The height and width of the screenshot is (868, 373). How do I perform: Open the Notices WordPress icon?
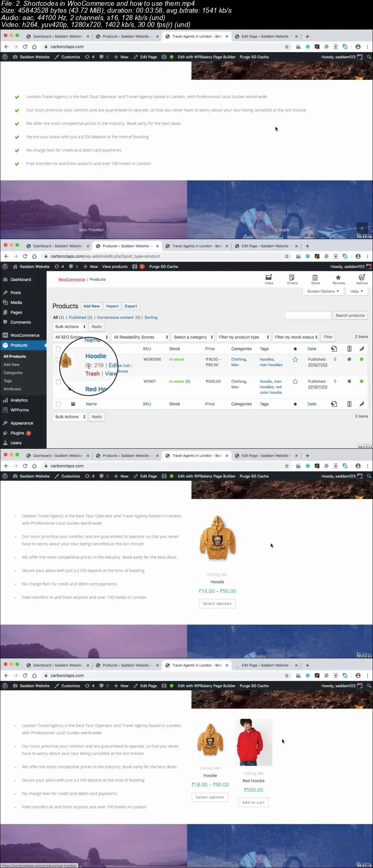[x=362, y=279]
